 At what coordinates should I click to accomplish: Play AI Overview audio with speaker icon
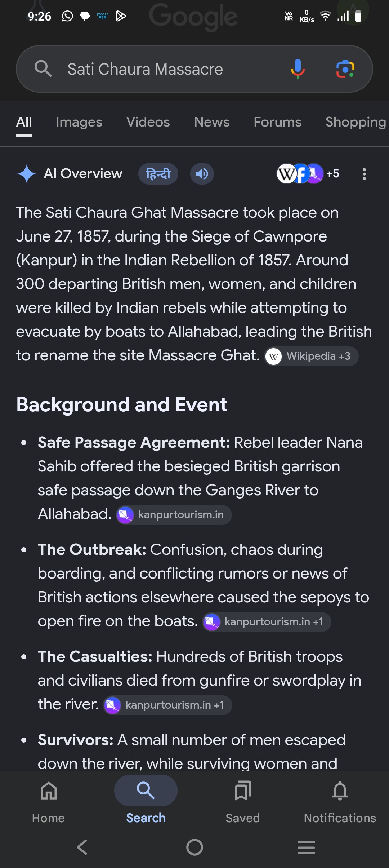pyautogui.click(x=202, y=174)
